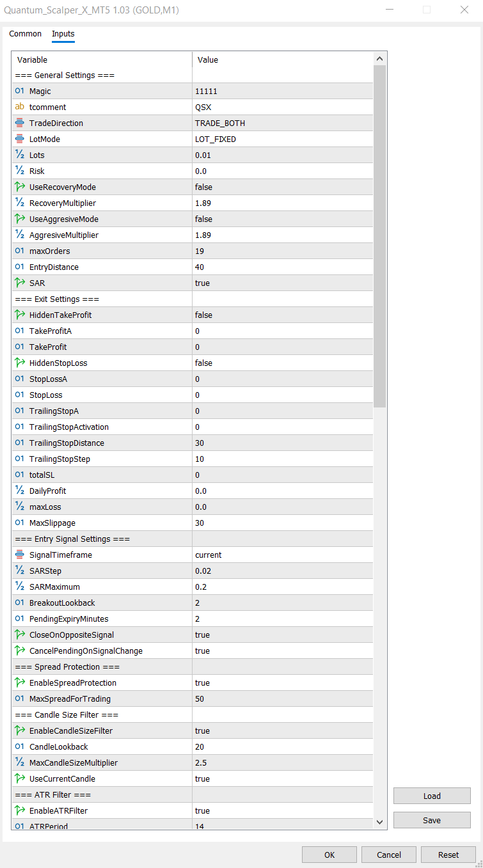
Task: Click the vertical scrollbar thumb
Action: pyautogui.click(x=380, y=237)
